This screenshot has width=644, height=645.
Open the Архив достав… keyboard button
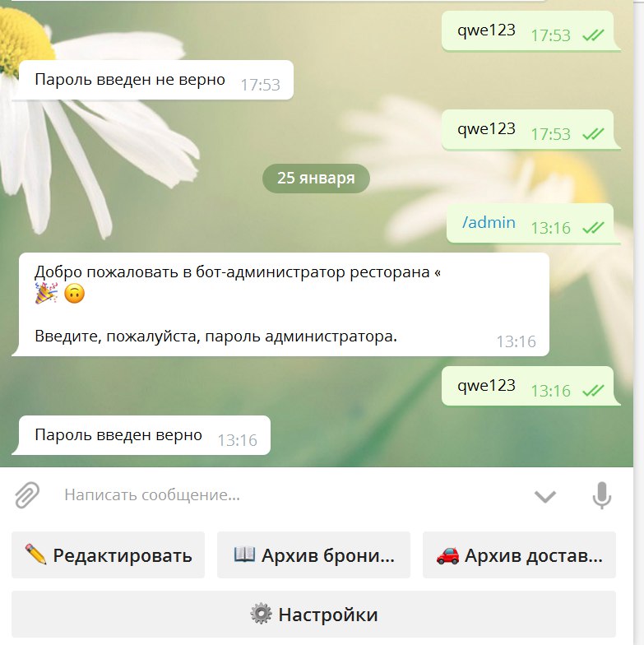pyautogui.click(x=520, y=555)
